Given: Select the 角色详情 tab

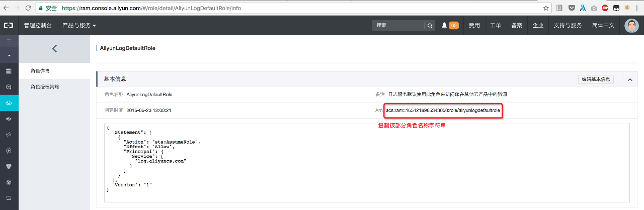Looking at the screenshot, I should 54,71.
